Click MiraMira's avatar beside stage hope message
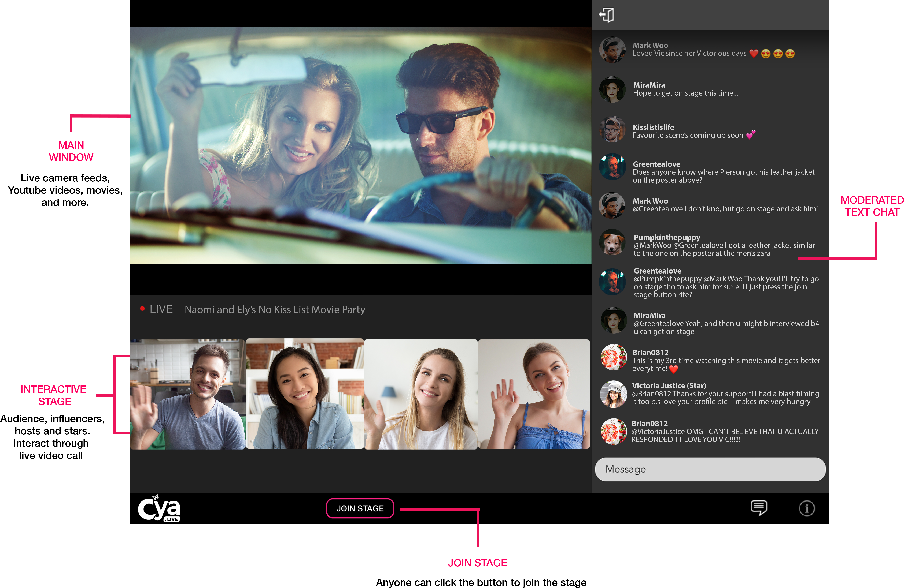Screen dimensions: 904x588 point(612,90)
